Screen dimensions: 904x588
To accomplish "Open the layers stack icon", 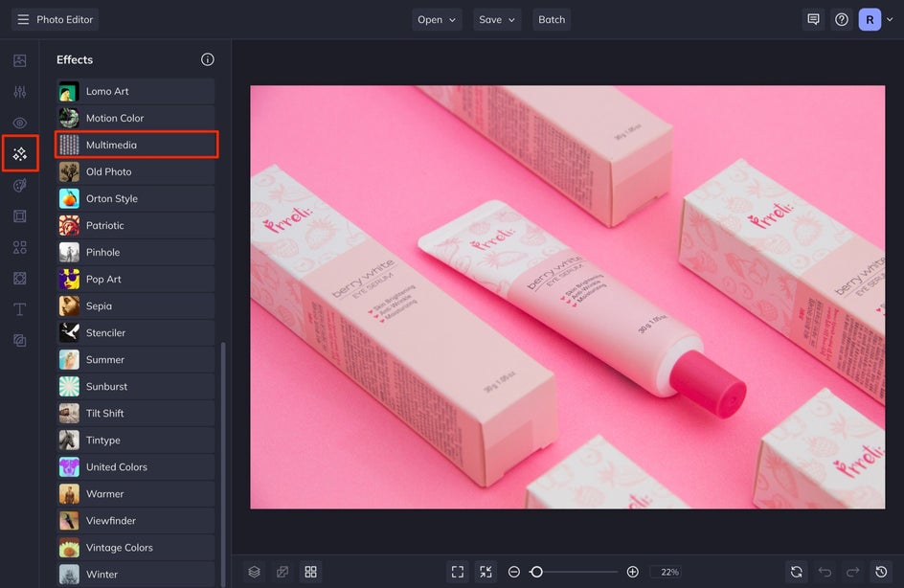I will pos(255,572).
